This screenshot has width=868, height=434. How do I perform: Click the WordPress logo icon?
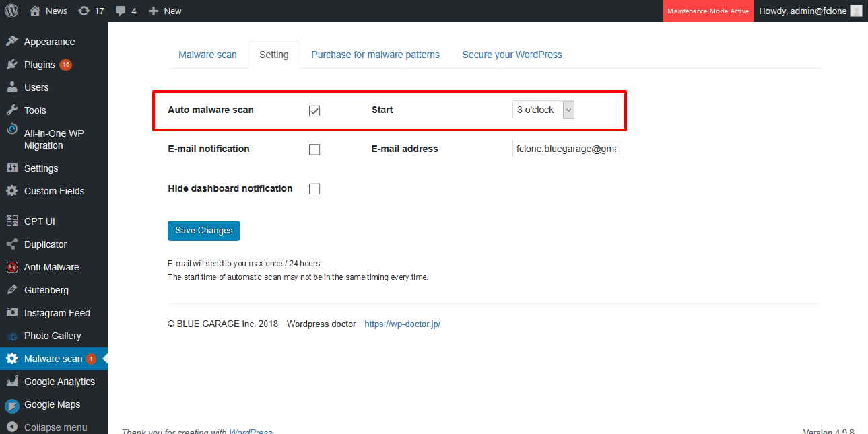pos(11,11)
